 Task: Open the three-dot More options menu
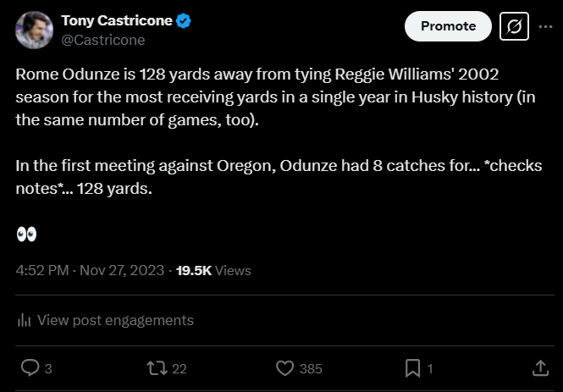(x=545, y=26)
